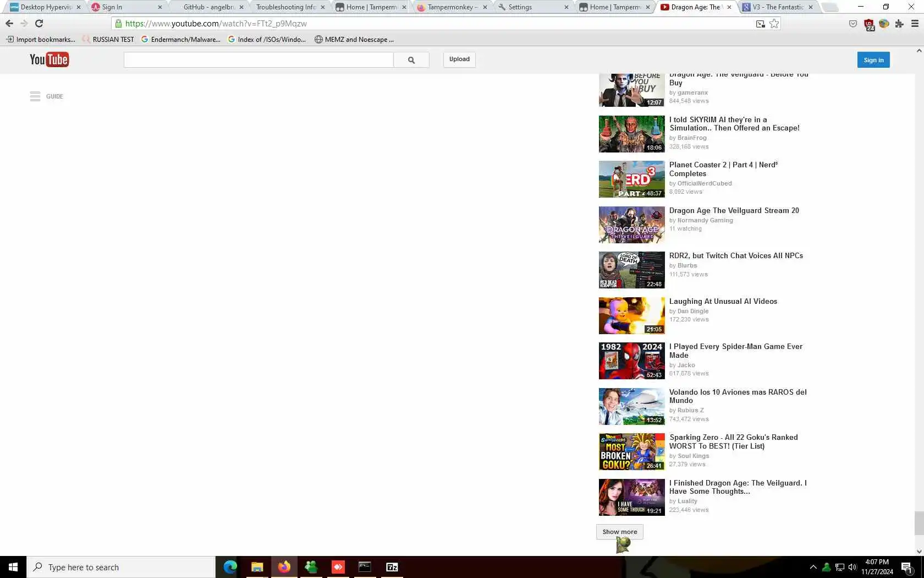
Task: Click the green padlock in address bar
Action: click(x=118, y=24)
